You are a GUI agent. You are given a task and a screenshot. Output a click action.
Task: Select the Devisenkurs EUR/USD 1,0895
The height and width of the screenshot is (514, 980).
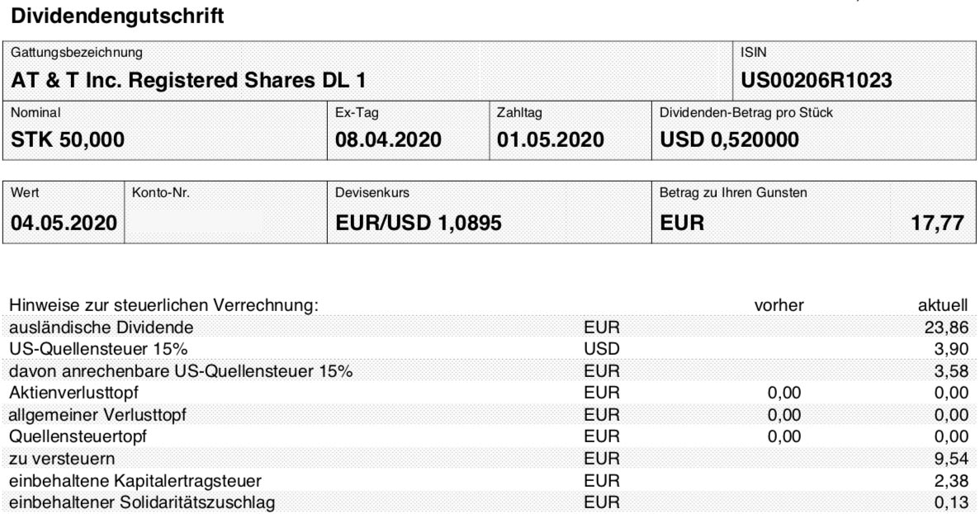click(418, 223)
